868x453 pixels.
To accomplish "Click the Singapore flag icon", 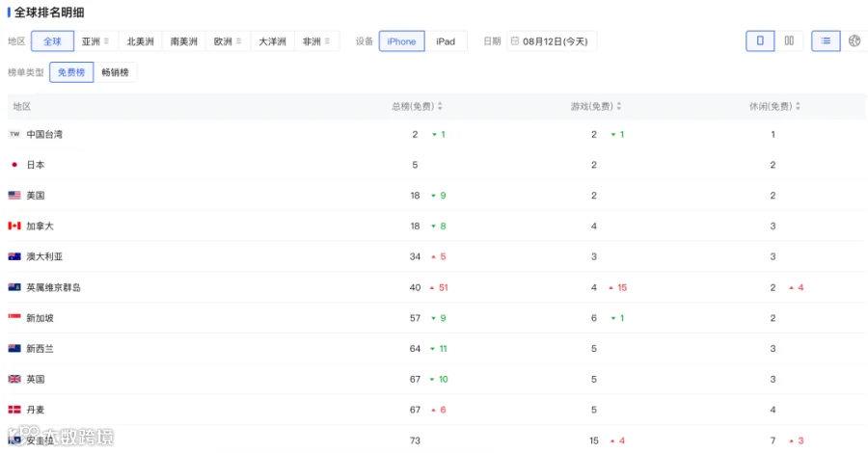I will point(14,317).
